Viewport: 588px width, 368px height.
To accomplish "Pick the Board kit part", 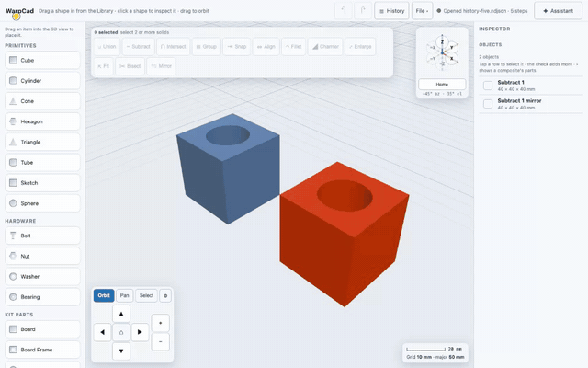I will coord(42,329).
